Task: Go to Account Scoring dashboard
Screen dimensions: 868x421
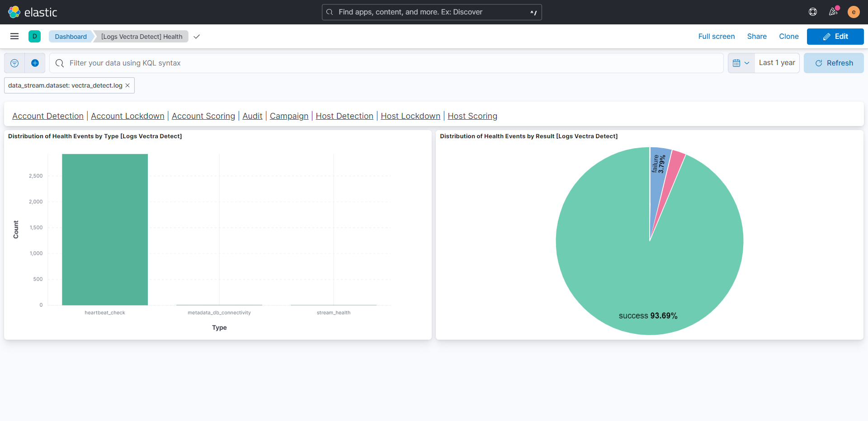Action: [x=203, y=116]
